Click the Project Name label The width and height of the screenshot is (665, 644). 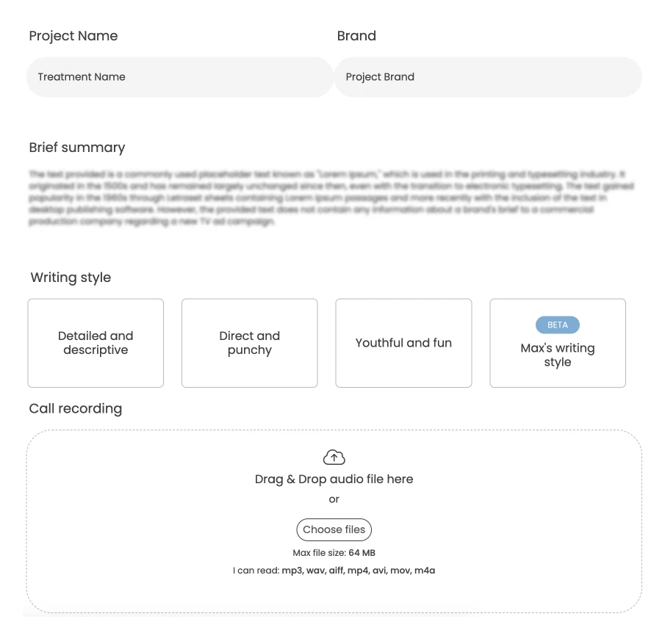pyautogui.click(x=73, y=36)
